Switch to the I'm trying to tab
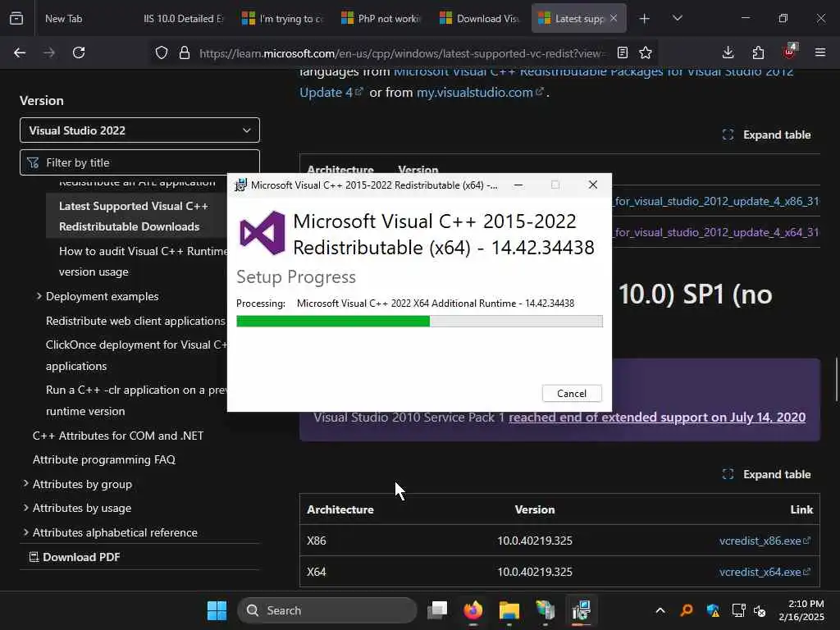Image resolution: width=840 pixels, height=630 pixels. (x=283, y=19)
